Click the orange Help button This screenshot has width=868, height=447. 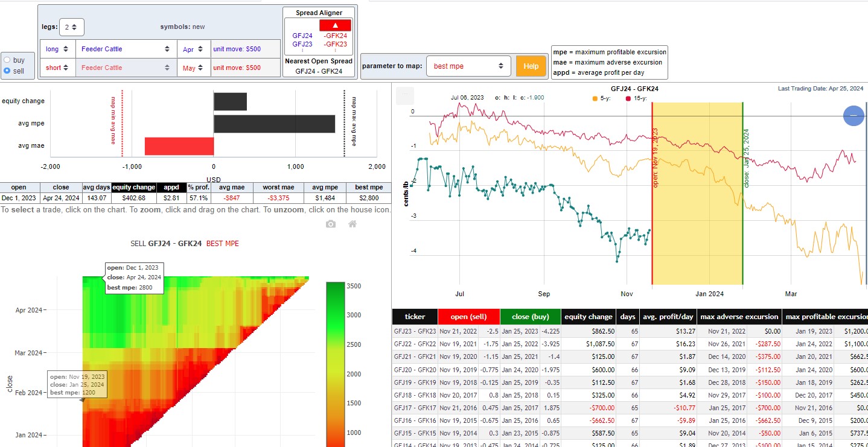[531, 66]
